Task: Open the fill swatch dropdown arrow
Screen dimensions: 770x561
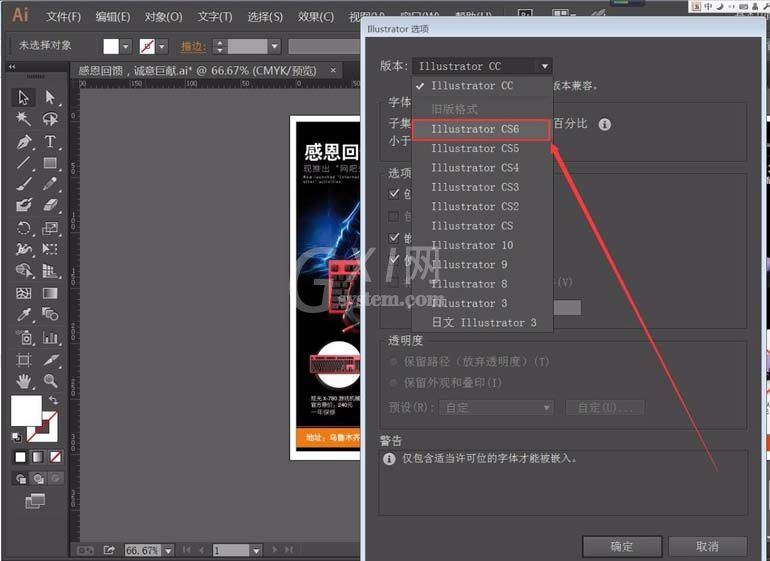Action: pos(126,47)
